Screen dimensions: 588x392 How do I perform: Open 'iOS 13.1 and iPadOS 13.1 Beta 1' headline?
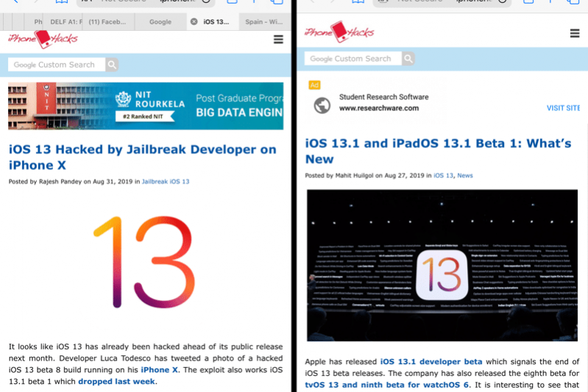438,151
